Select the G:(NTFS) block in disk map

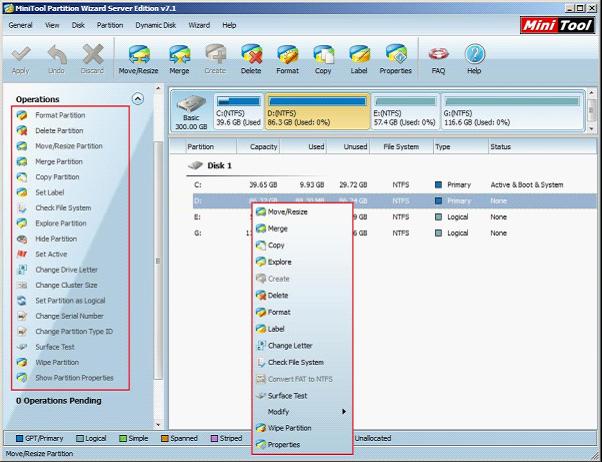click(x=513, y=111)
